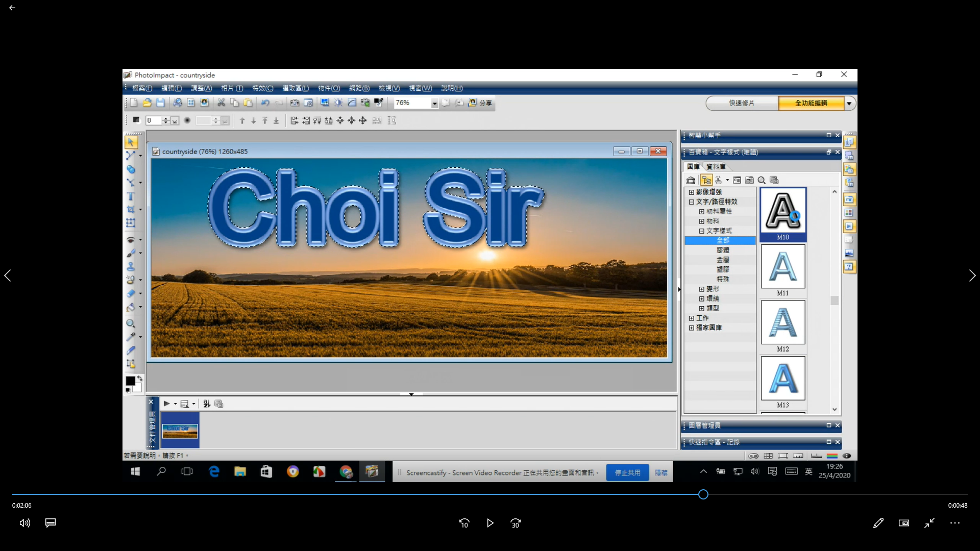
Task: Click the bring forward up arrow icon
Action: tap(242, 121)
